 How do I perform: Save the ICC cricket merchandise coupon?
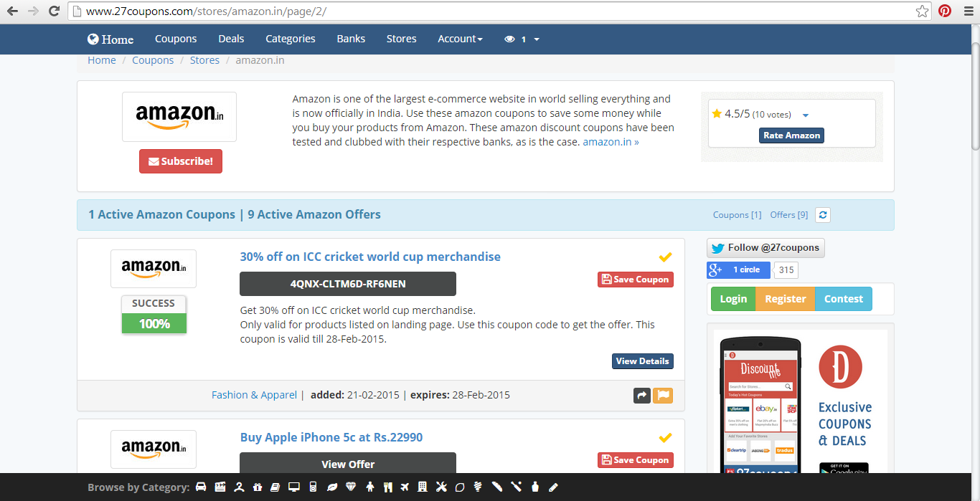[635, 280]
